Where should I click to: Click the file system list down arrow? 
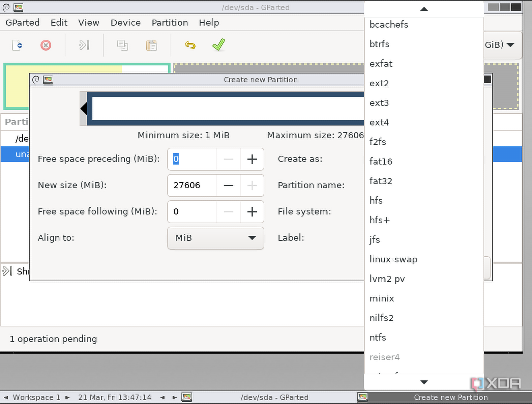coord(424,382)
